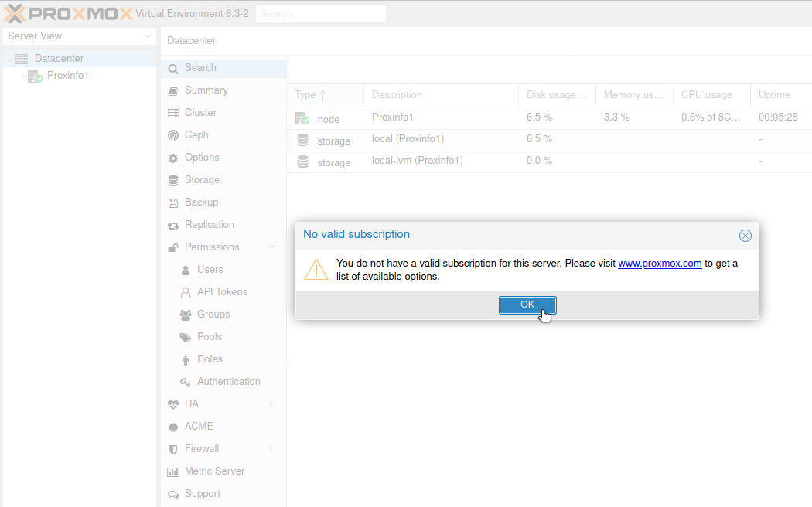
Task: Click the Proxmox logo
Action: point(69,13)
